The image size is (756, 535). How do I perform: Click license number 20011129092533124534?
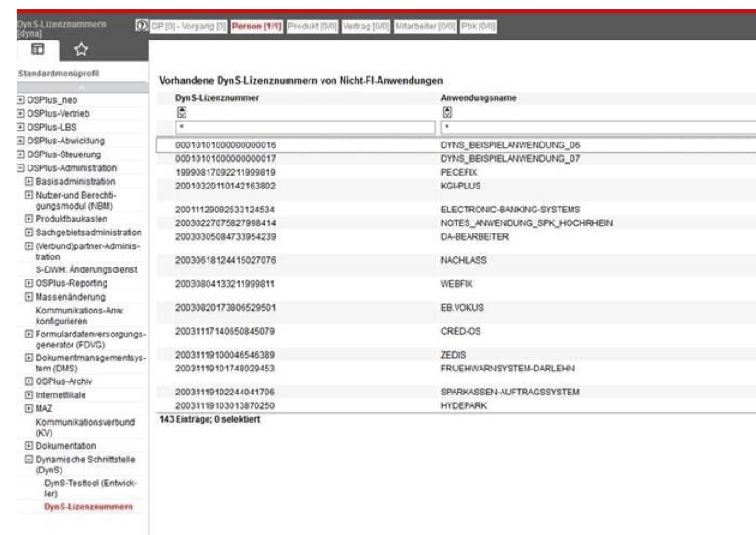225,210
